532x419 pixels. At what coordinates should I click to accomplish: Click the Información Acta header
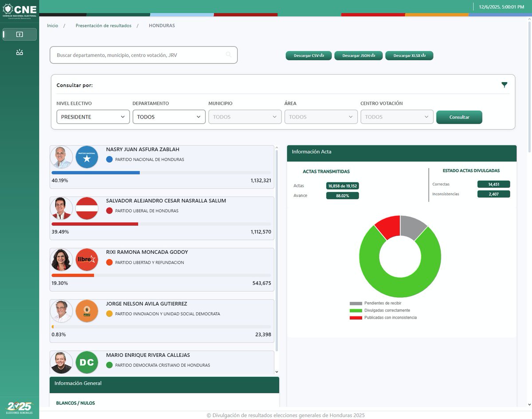click(402, 153)
